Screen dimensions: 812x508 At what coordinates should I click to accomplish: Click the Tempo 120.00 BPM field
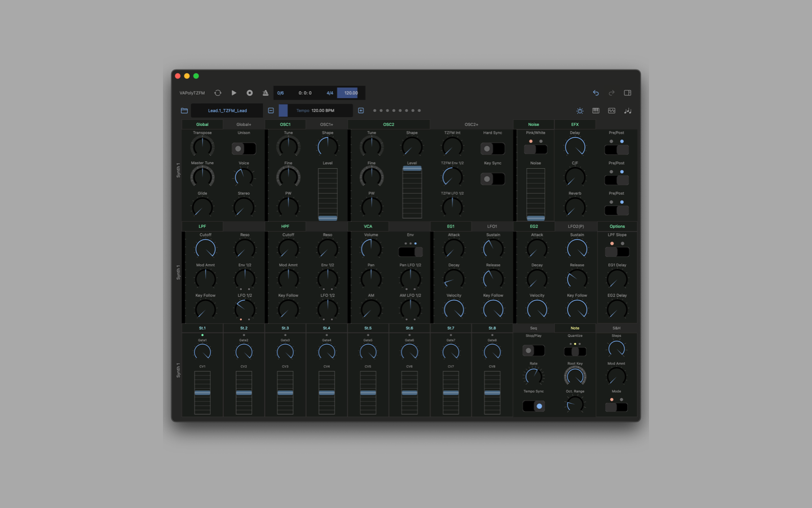(316, 111)
